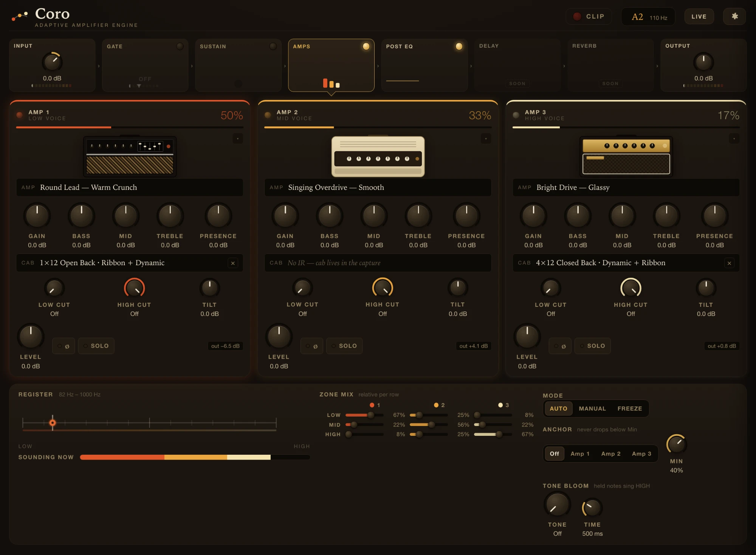Image resolution: width=756 pixels, height=555 pixels.
Task: Click the register position marker
Action: coord(53,423)
